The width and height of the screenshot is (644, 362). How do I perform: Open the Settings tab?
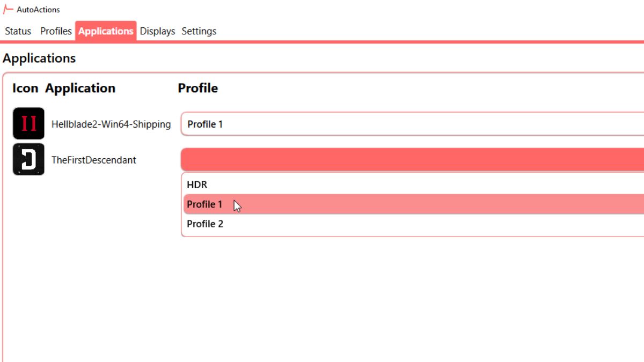pyautogui.click(x=199, y=31)
